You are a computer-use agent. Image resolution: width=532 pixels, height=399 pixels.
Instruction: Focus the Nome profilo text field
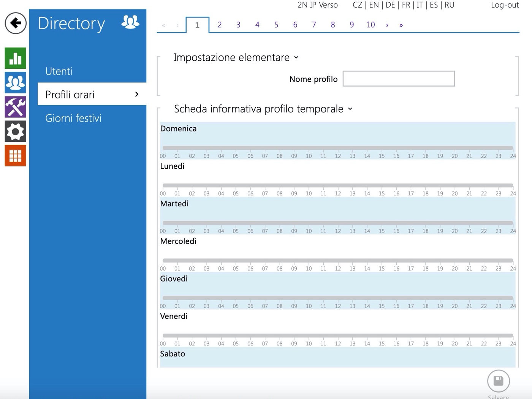(399, 79)
